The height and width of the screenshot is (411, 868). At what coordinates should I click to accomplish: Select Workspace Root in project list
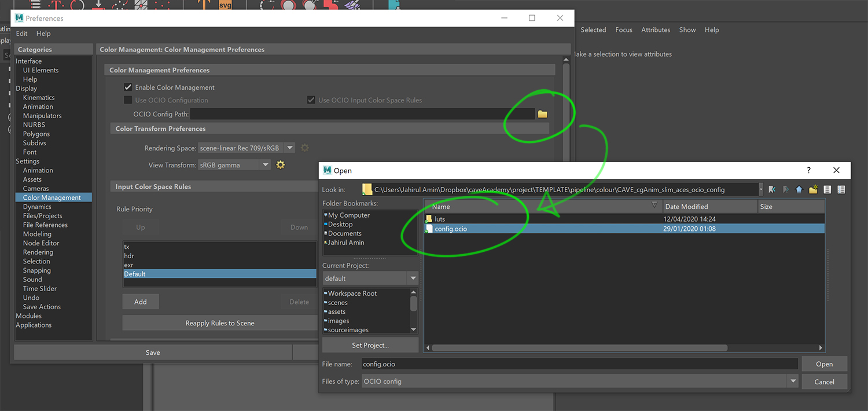click(352, 293)
